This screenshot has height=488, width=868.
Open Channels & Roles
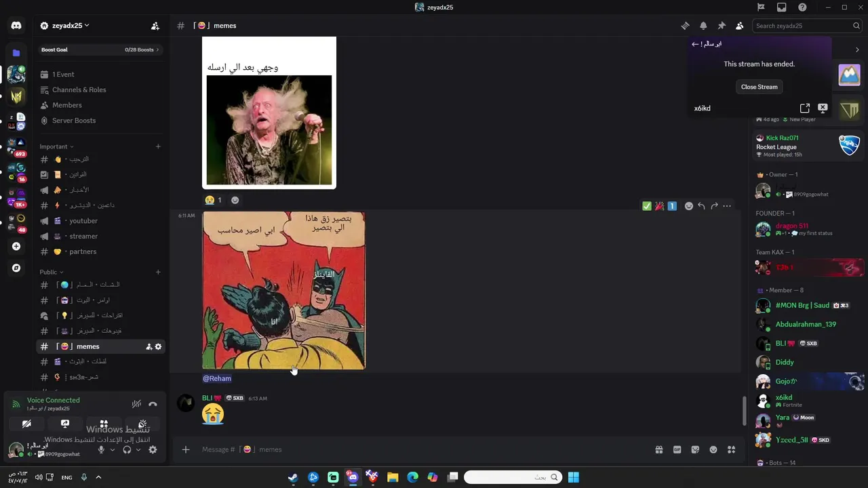tap(100, 89)
